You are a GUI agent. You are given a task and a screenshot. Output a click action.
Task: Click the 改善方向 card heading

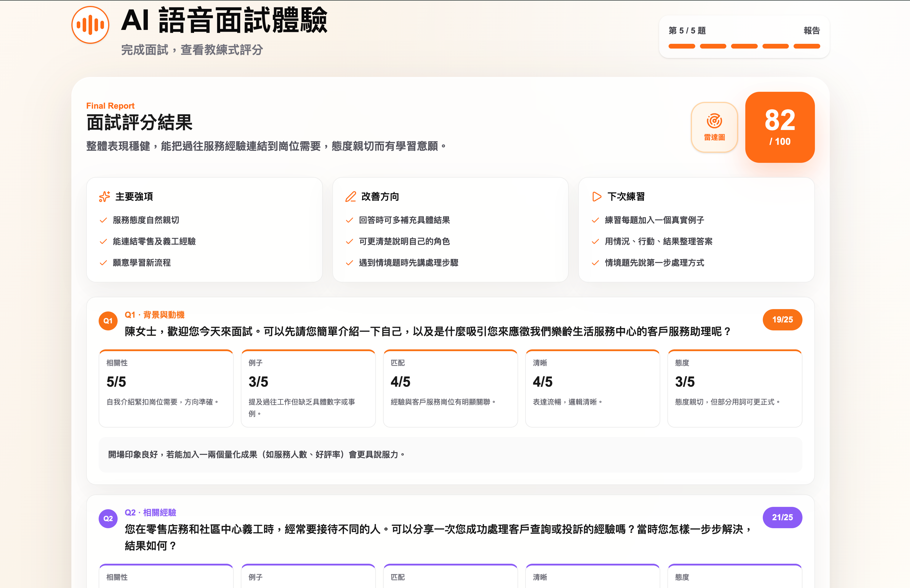(380, 197)
